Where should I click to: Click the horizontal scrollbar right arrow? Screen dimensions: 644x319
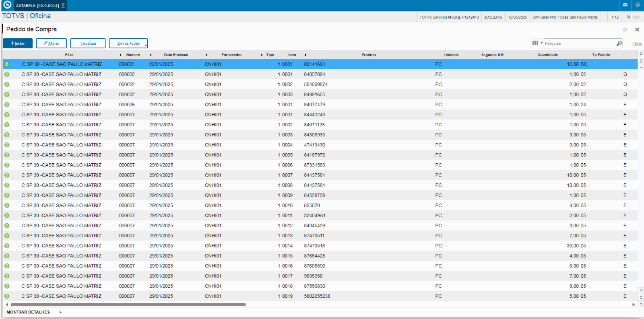634,305
